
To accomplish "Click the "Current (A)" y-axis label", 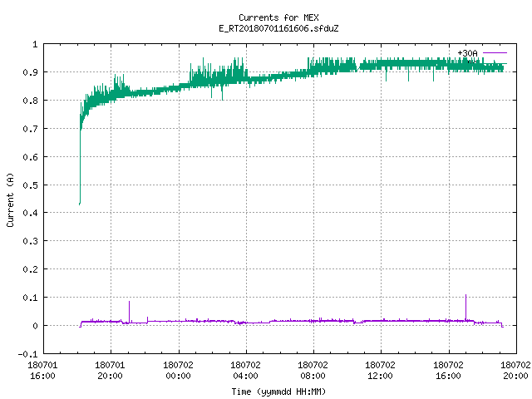I will [10, 199].
